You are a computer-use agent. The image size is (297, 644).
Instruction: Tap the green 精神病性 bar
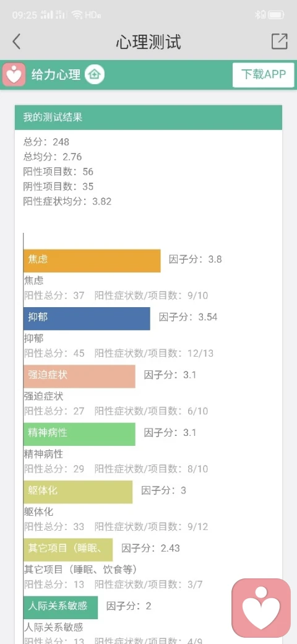tap(79, 434)
